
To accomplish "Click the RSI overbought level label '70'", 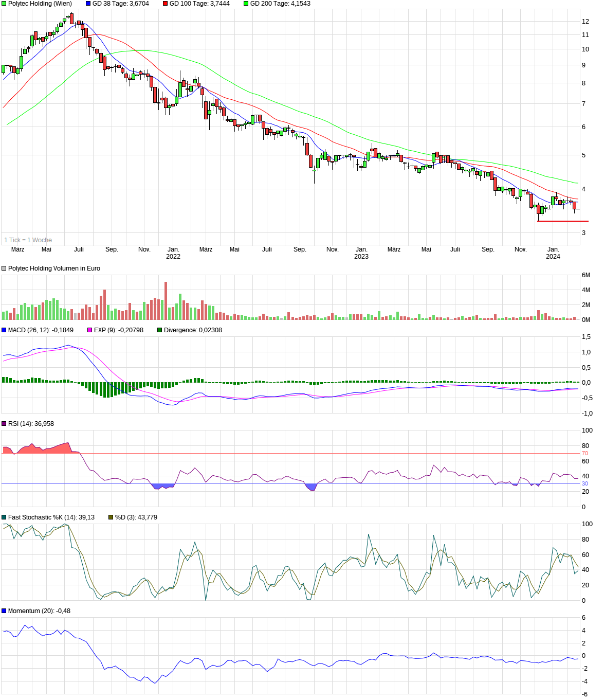I will (585, 454).
